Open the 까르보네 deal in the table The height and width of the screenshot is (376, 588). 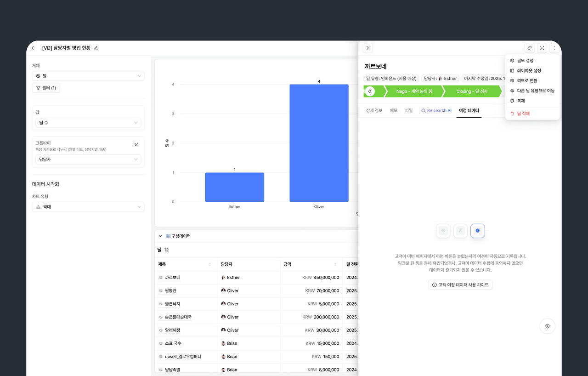point(173,278)
